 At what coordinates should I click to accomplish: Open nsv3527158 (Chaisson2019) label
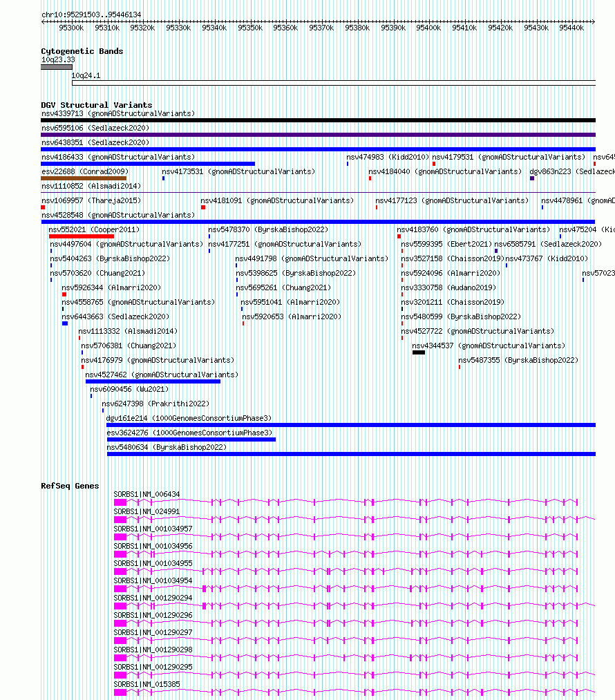click(x=453, y=259)
